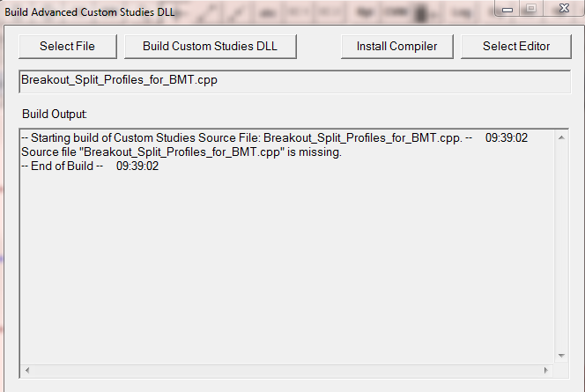Click the Build Output label
Screen dimensions: 585x392
tap(55, 115)
